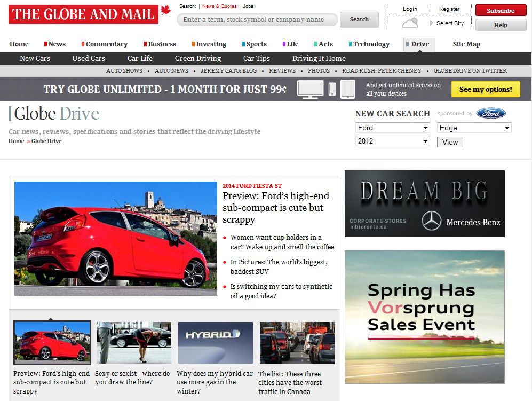Image resolution: width=532 pixels, height=401 pixels.
Task: Click the View button in car search
Action: (450, 142)
